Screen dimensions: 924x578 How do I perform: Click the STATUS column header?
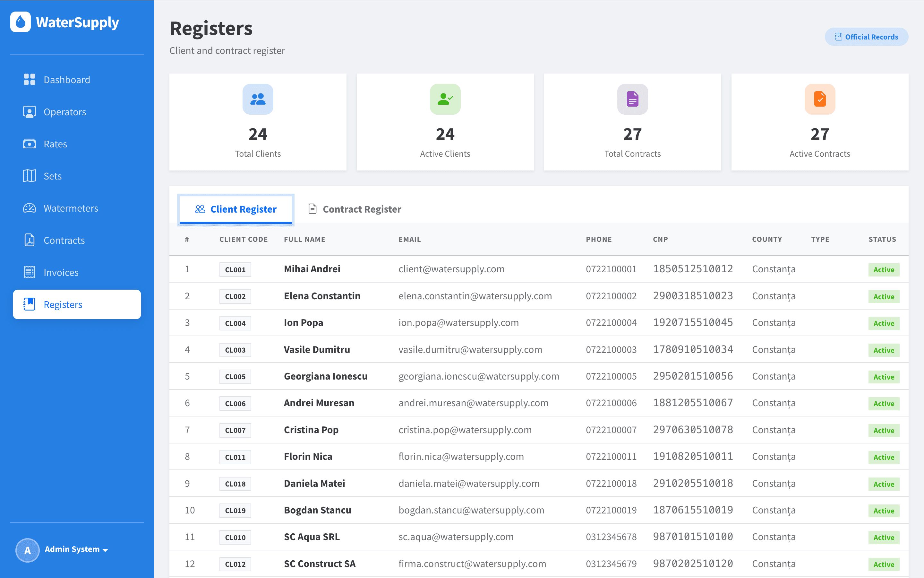(882, 239)
